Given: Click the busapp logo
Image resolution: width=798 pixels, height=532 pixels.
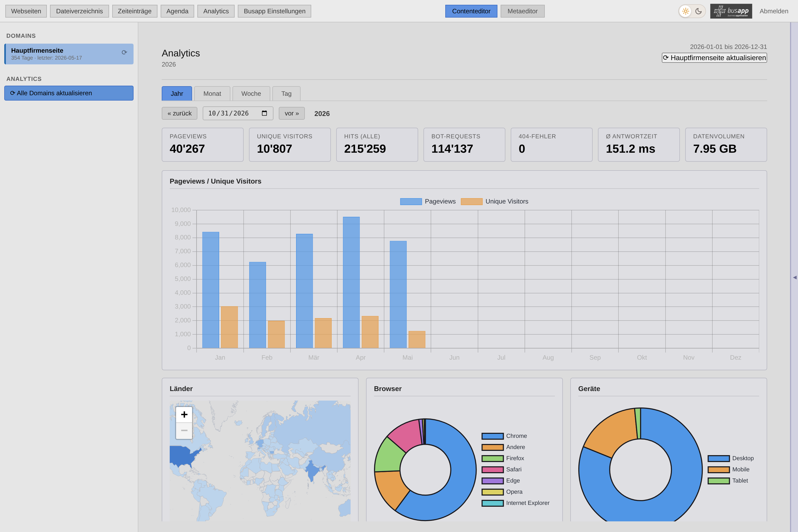Looking at the screenshot, I should (x=731, y=11).
